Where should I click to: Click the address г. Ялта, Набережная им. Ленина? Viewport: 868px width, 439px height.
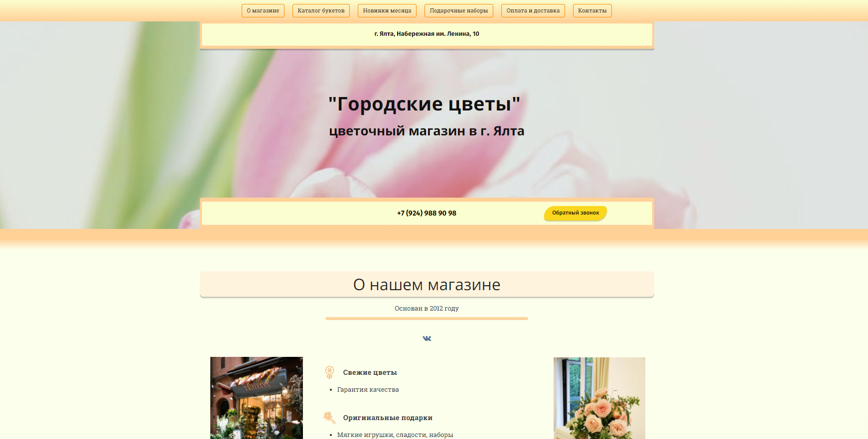pos(427,34)
